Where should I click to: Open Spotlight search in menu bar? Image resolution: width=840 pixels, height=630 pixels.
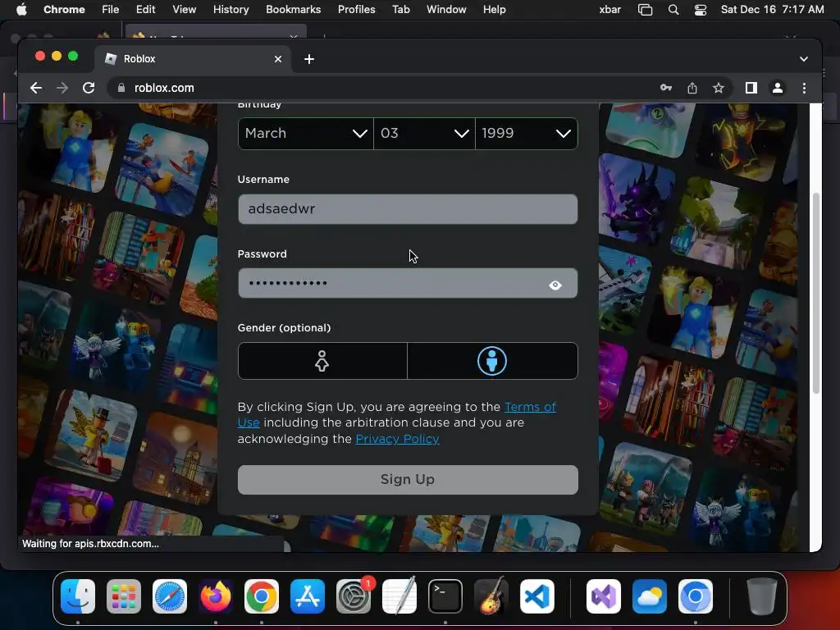[x=673, y=10]
